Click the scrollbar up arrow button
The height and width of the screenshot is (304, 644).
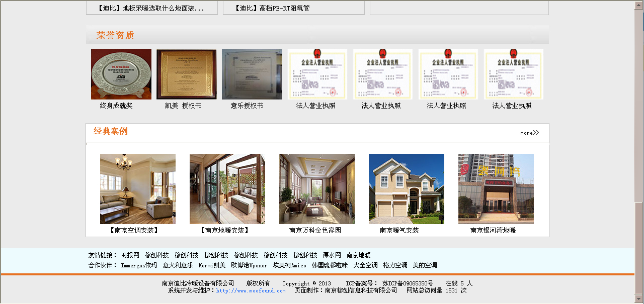coord(639,4)
